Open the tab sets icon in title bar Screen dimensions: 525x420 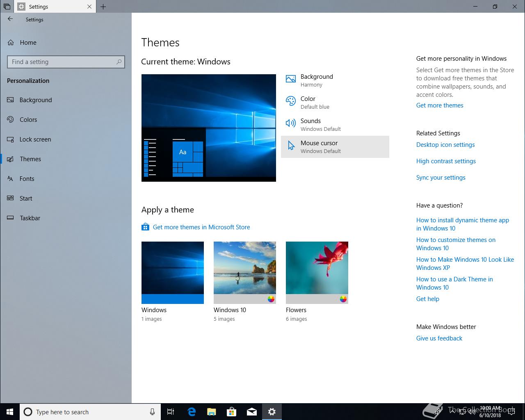coord(7,7)
